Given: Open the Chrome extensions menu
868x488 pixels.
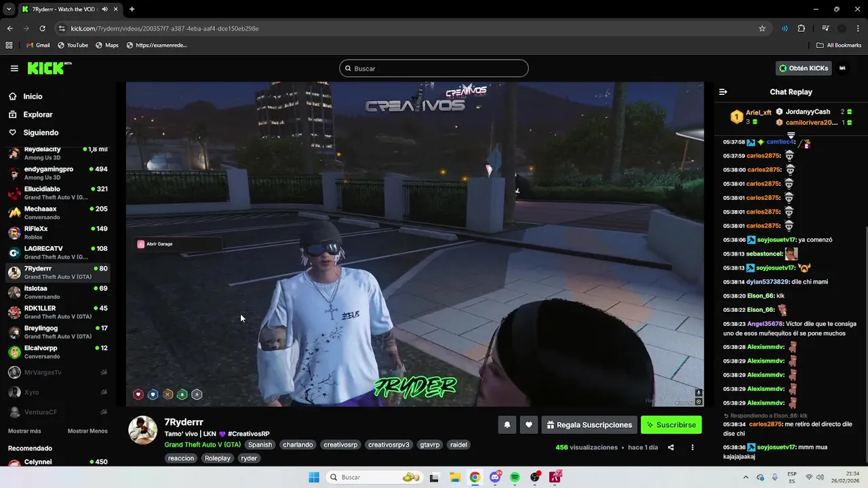Looking at the screenshot, I should (802, 28).
